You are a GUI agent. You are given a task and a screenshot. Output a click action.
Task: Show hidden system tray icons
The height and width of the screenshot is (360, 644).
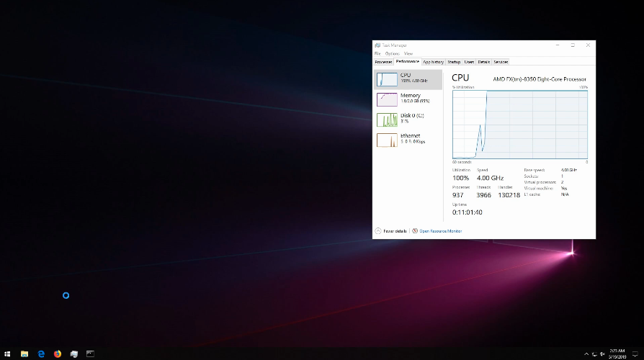(586, 354)
